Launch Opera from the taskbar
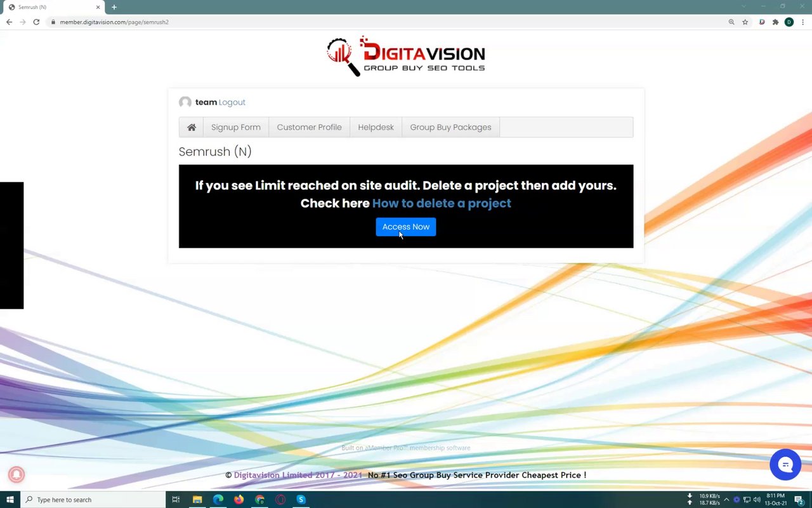This screenshot has height=508, width=812. 280,500
